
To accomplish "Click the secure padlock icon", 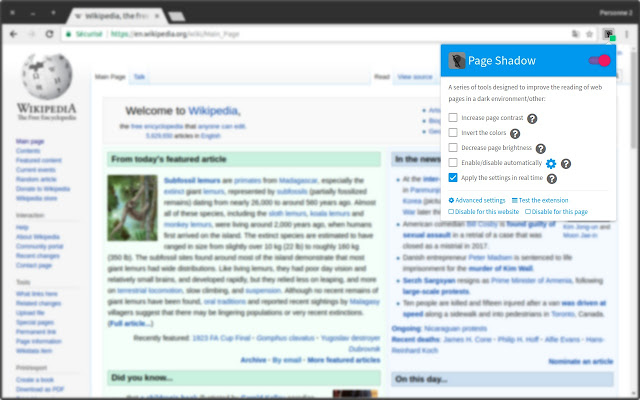I will pos(69,34).
